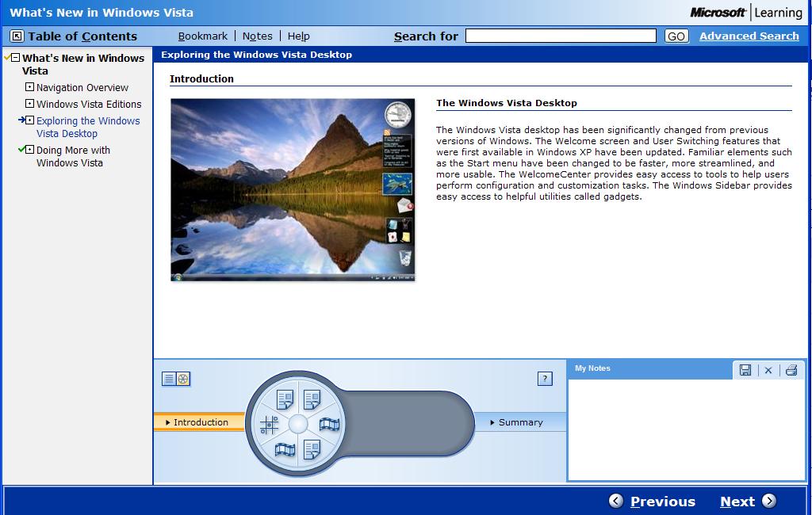The image size is (812, 515).
Task: Click the Introduction heading above the image
Action: [201, 78]
